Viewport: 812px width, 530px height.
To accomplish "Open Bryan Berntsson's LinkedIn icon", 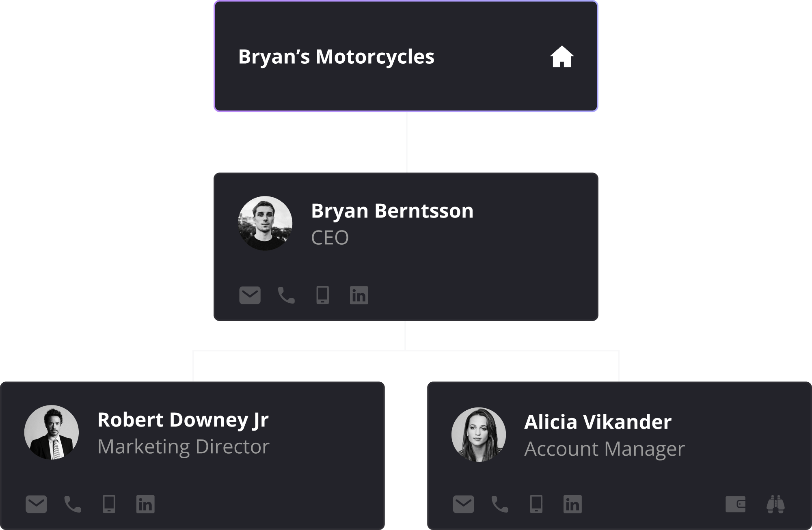I will [359, 296].
